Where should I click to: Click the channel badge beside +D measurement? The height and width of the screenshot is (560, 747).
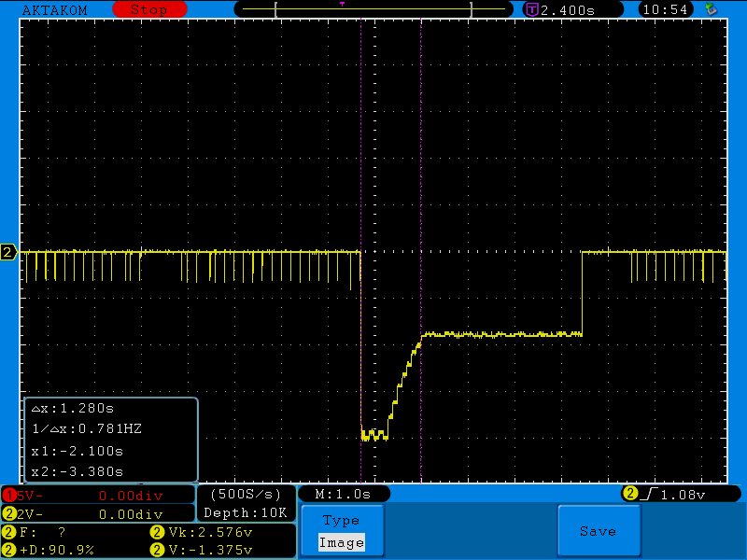pos(9,550)
